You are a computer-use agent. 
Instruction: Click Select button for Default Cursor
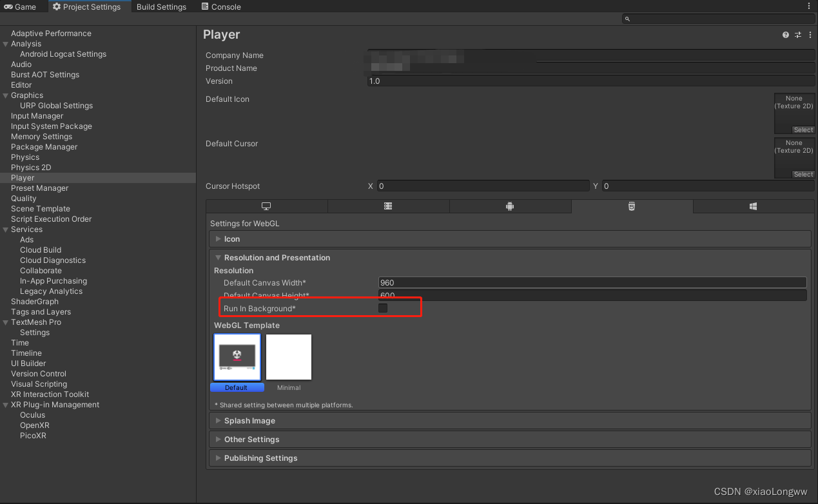click(803, 174)
